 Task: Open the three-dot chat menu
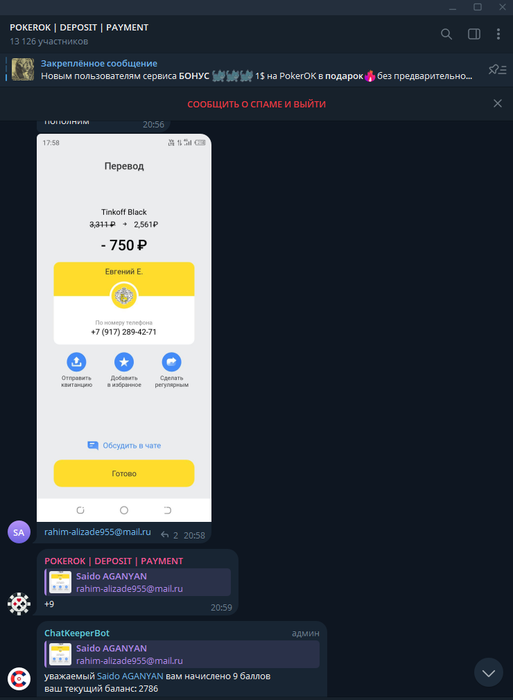click(498, 34)
